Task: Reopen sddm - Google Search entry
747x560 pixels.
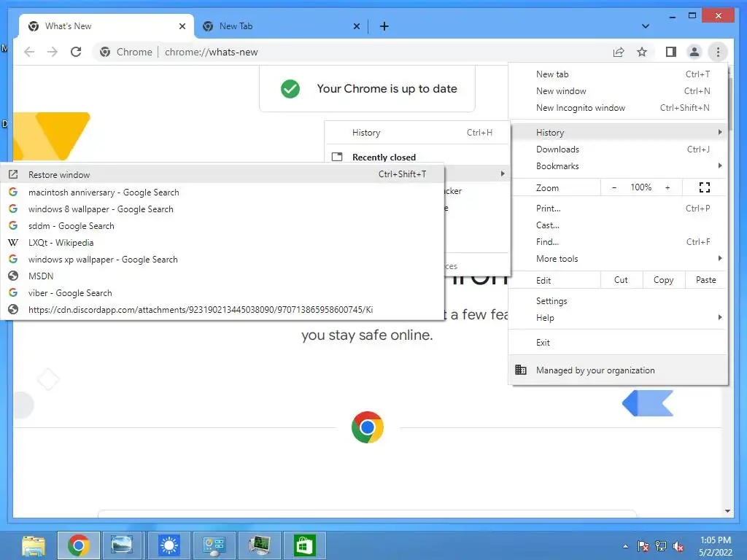Action: [x=222, y=226]
